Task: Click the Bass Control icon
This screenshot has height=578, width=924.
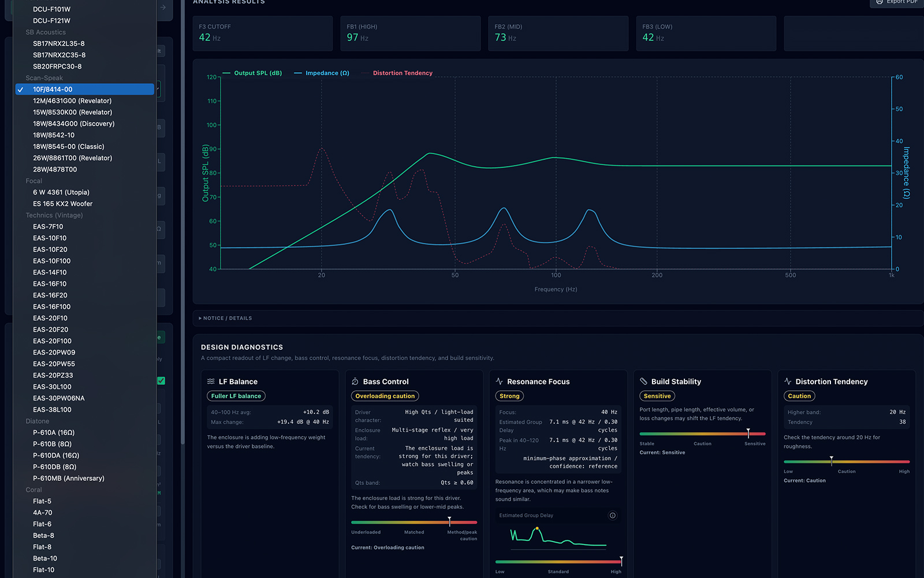Action: coord(355,381)
